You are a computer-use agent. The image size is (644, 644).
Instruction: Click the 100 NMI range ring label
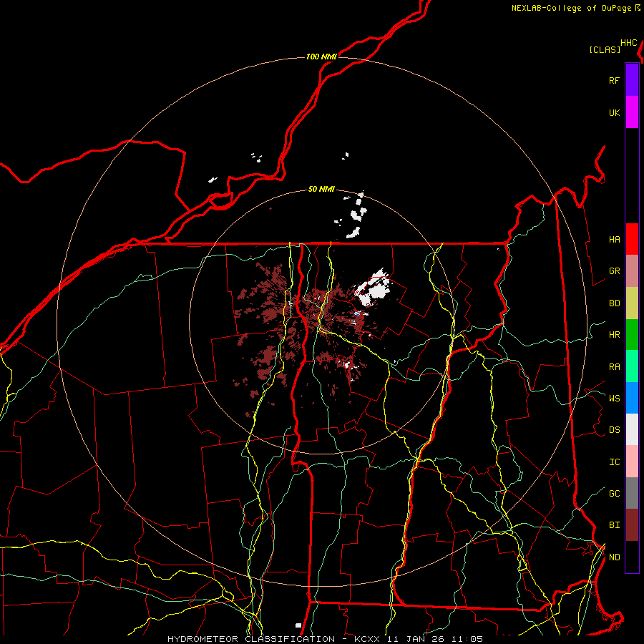[321, 57]
